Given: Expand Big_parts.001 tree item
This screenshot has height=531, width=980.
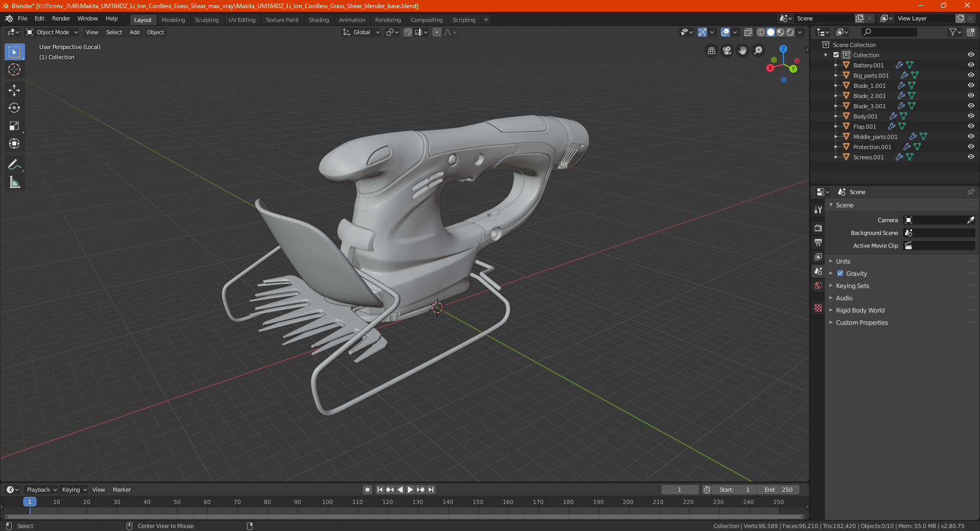Looking at the screenshot, I should tap(836, 76).
